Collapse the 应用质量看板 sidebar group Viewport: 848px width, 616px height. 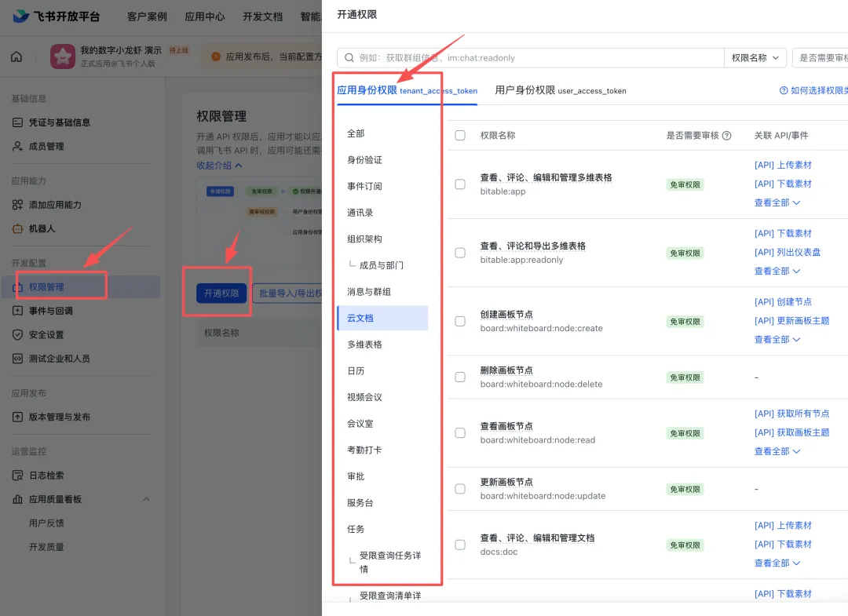pos(147,499)
